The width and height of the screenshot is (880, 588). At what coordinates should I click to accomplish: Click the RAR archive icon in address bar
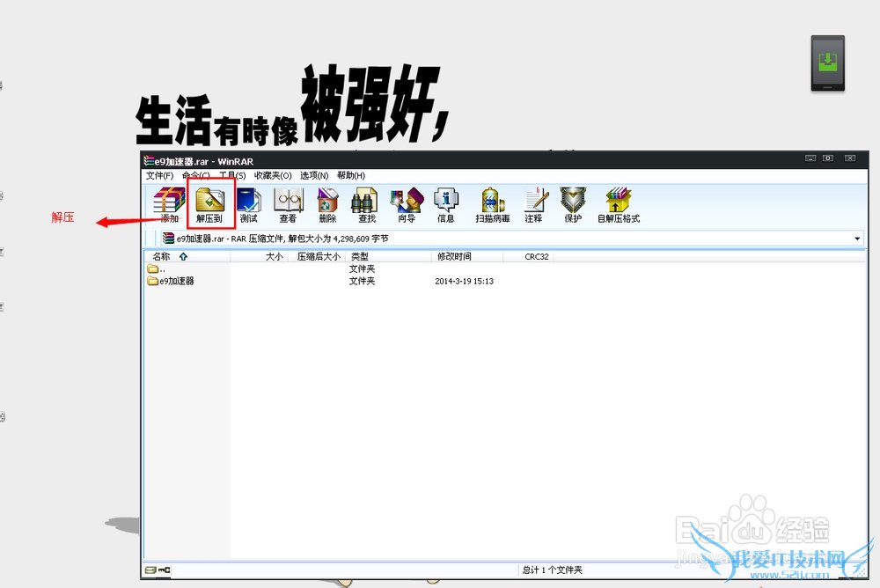coord(168,239)
